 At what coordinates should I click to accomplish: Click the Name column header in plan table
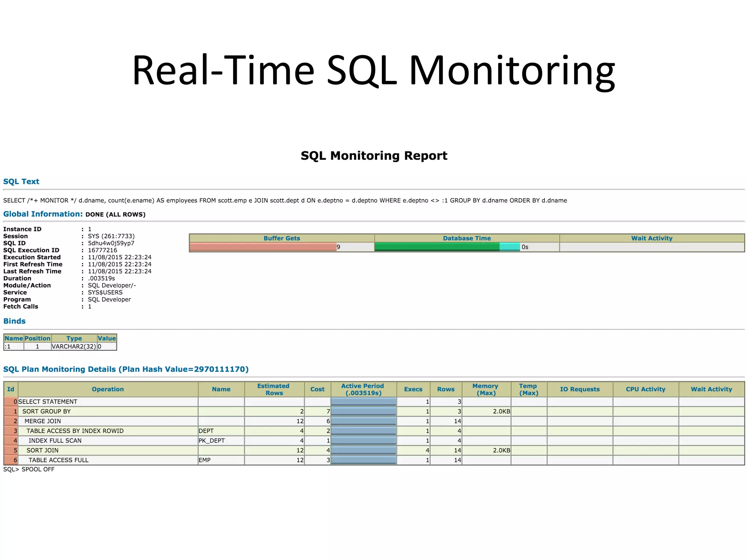click(221, 389)
